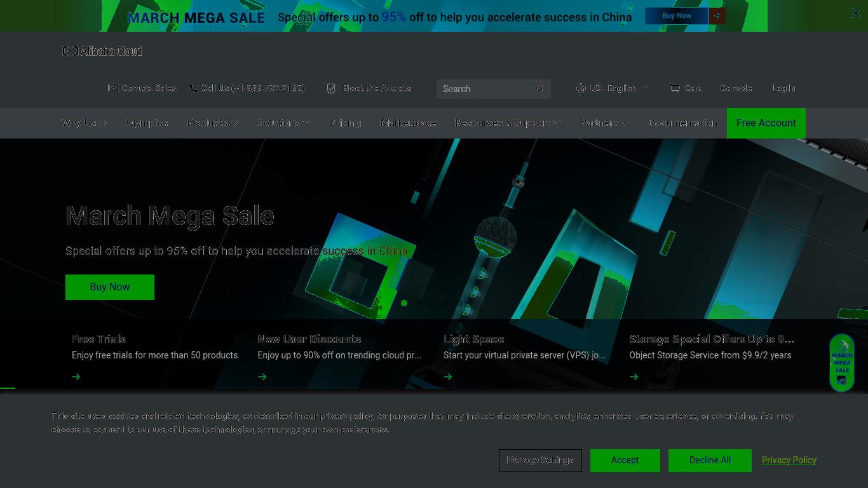
Task: Close the March Mega Sale top banner
Action: click(x=856, y=13)
